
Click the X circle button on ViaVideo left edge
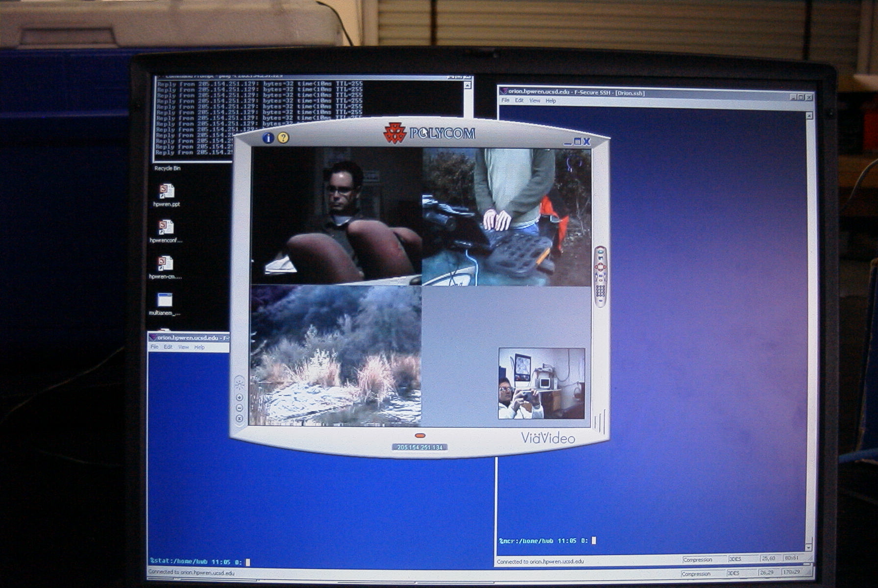240,418
